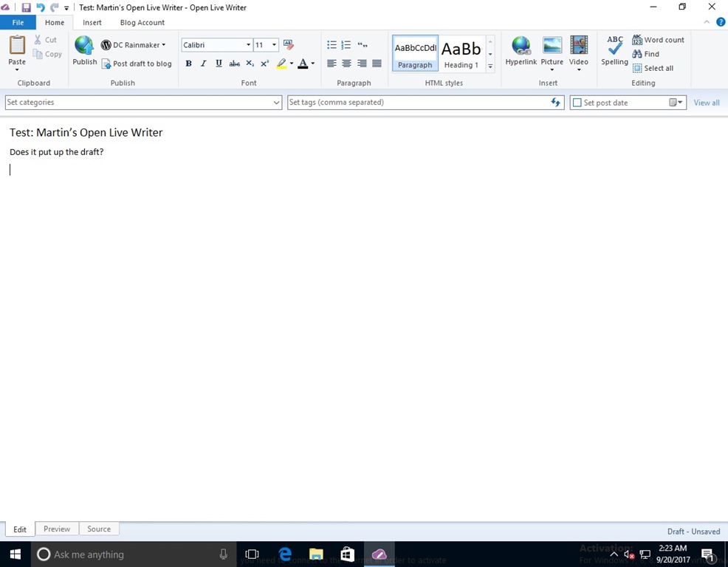The image size is (728, 567).
Task: Copy the selected text
Action: [47, 54]
